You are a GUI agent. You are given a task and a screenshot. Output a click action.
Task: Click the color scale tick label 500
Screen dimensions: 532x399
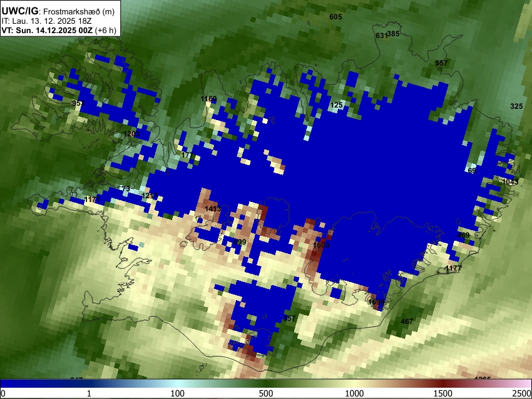[266, 393]
